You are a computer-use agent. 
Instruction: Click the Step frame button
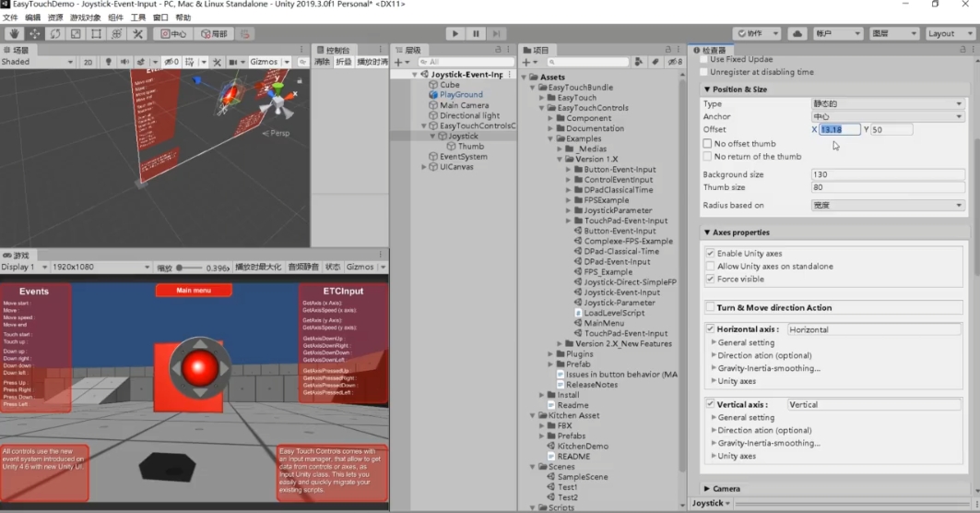pos(496,34)
